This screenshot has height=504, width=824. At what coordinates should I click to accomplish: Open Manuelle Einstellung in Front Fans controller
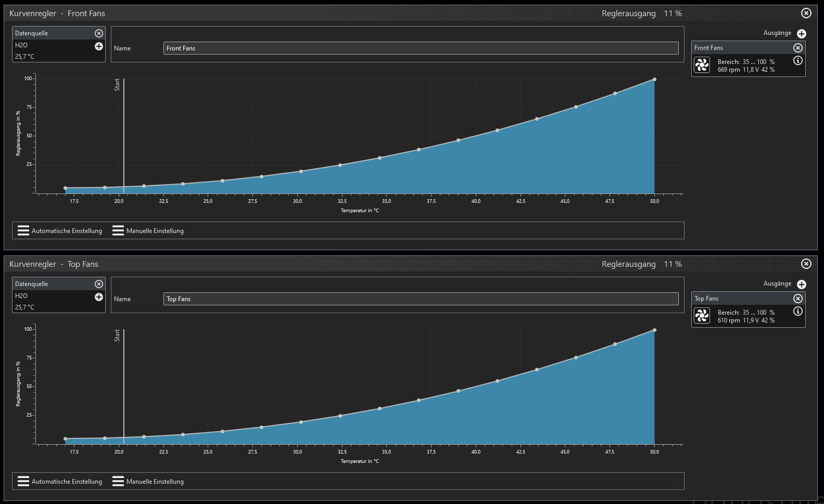(x=148, y=231)
